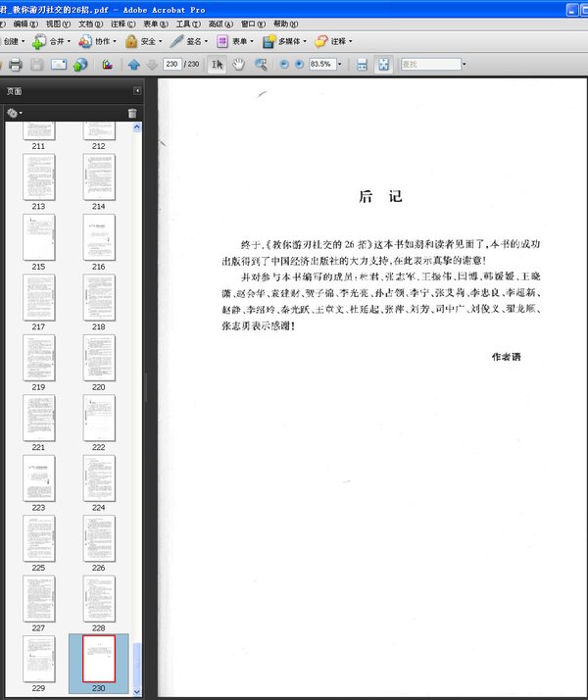Viewport: 588px width, 700px height.
Task: Select page 222 thumbnail
Action: click(99, 418)
